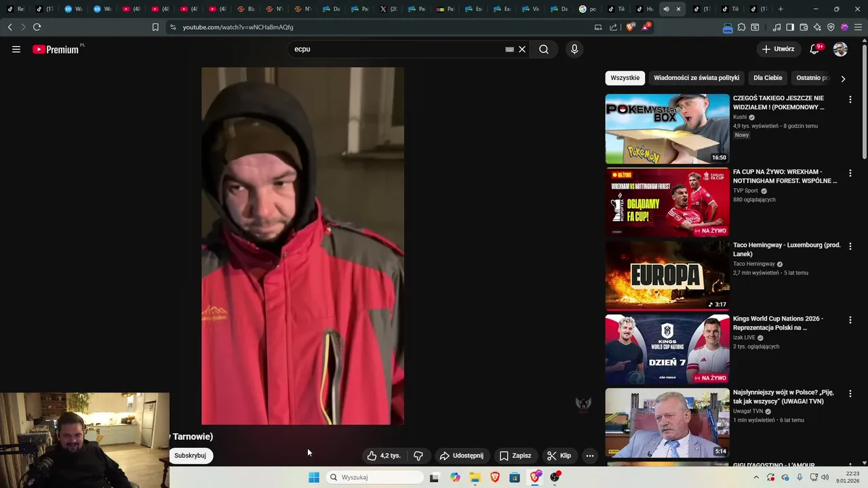The image size is (868, 488).
Task: Click the taskbar Wyszukaj search box
Action: point(374,477)
